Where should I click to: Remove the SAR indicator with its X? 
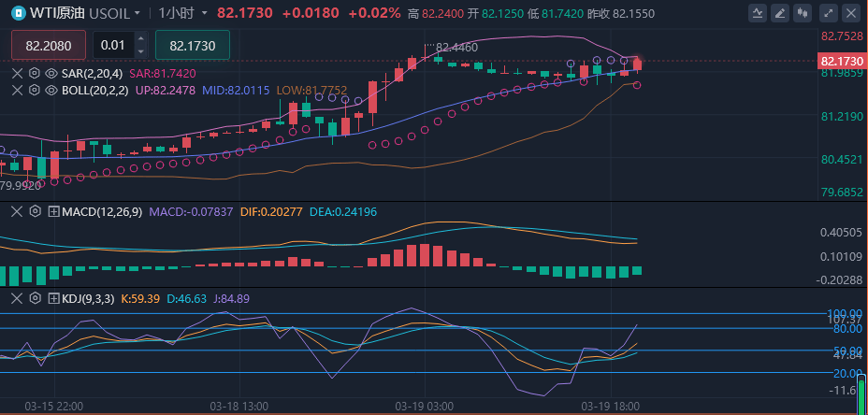pos(18,74)
